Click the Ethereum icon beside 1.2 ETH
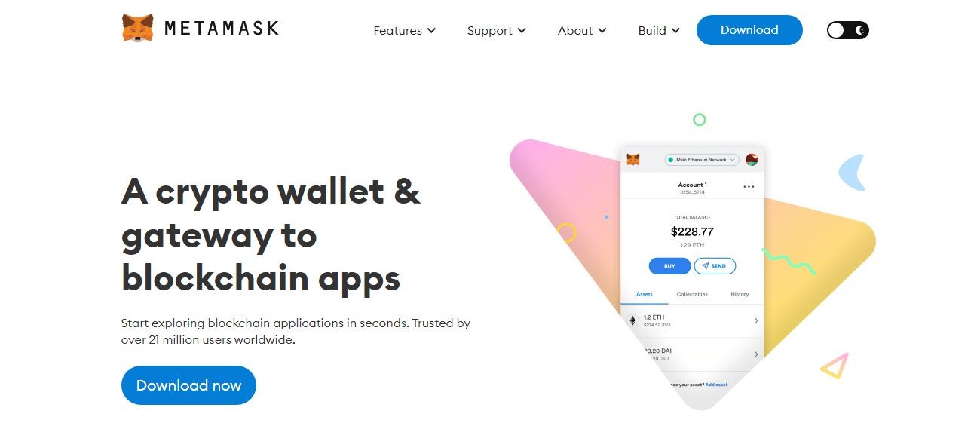Image resolution: width=980 pixels, height=432 pixels. (x=632, y=320)
